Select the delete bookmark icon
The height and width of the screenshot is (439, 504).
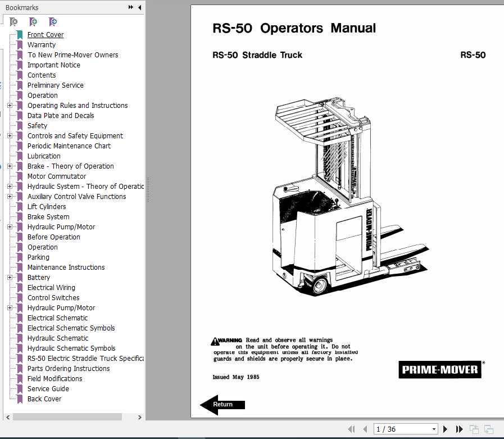pyautogui.click(x=13, y=21)
